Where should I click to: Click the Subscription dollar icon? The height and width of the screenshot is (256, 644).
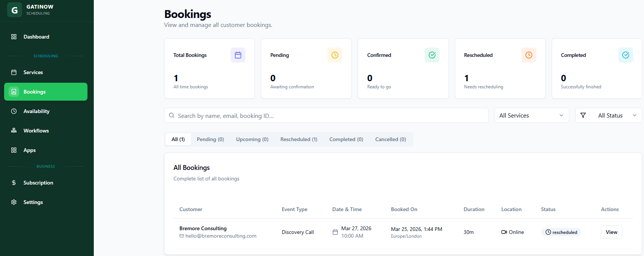pyautogui.click(x=14, y=183)
